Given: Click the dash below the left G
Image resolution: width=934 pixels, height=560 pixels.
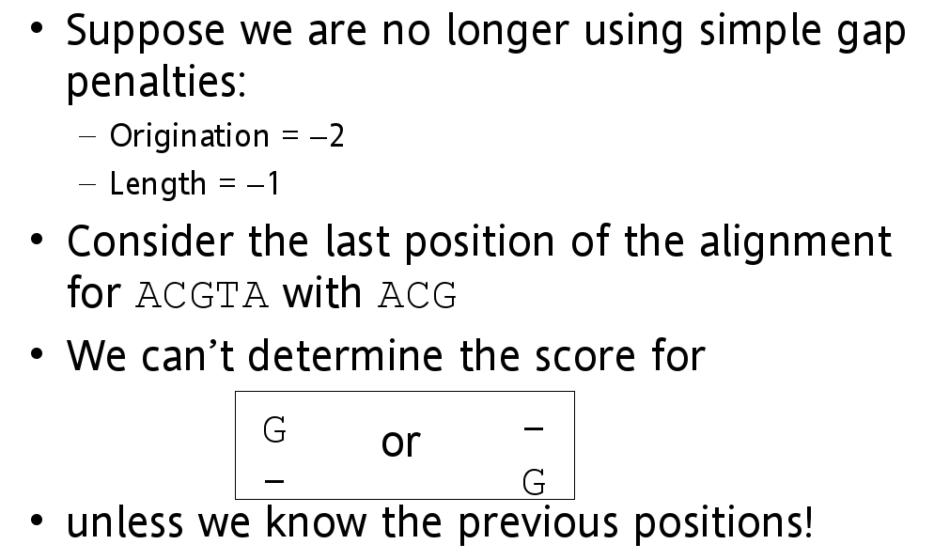Looking at the screenshot, I should [x=274, y=480].
